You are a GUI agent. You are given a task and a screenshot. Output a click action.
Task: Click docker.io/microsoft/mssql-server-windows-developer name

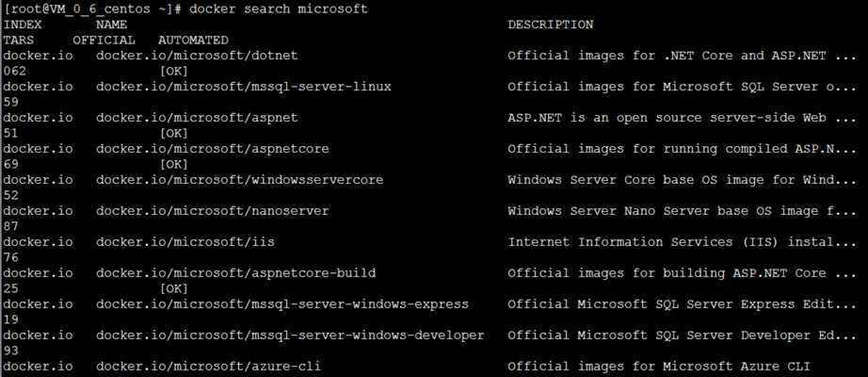pos(290,336)
